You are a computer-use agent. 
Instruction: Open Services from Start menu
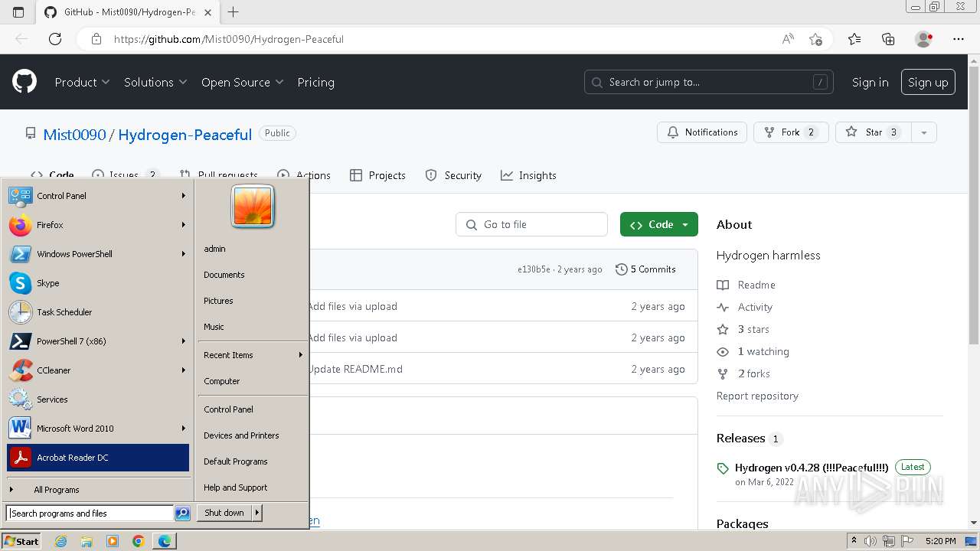coord(98,399)
